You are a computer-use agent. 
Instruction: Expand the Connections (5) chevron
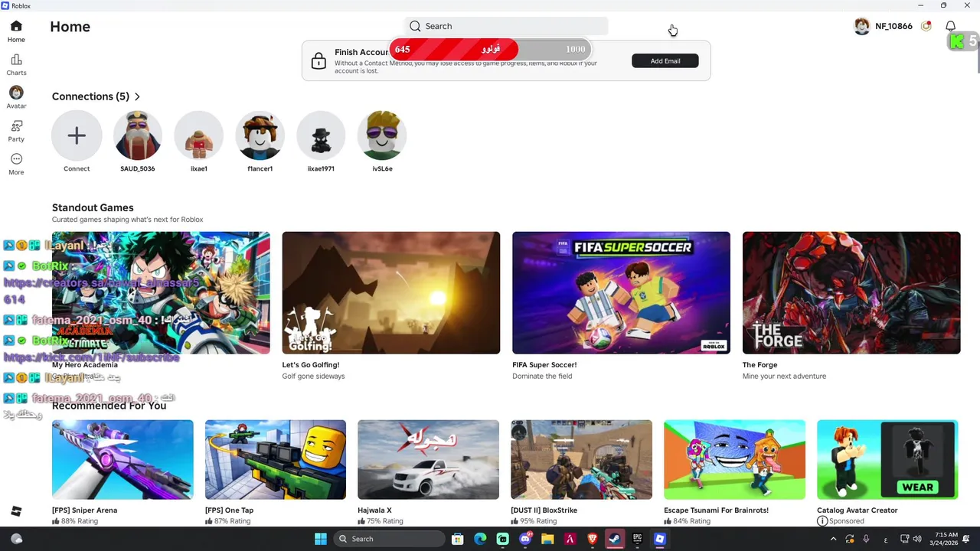(137, 96)
